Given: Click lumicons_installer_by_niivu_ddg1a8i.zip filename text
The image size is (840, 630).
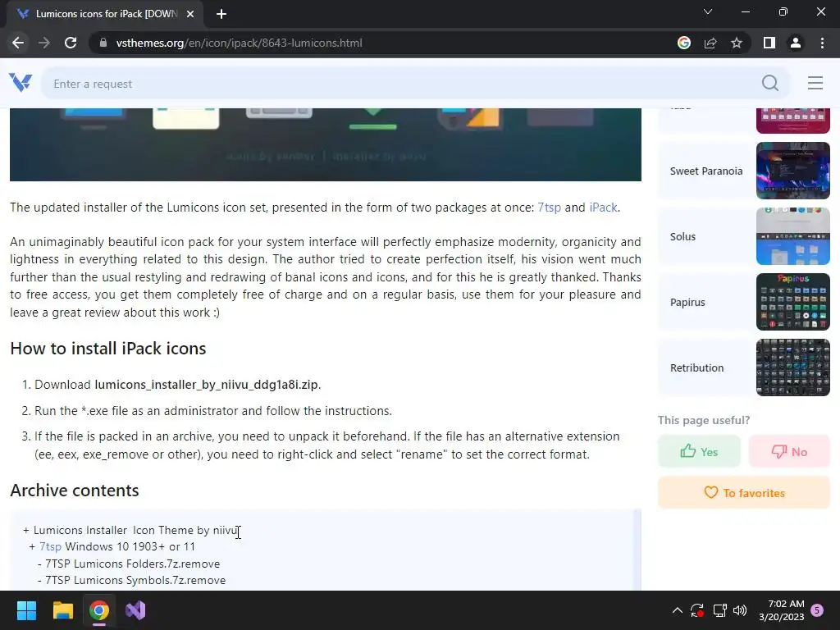Looking at the screenshot, I should coord(206,385).
